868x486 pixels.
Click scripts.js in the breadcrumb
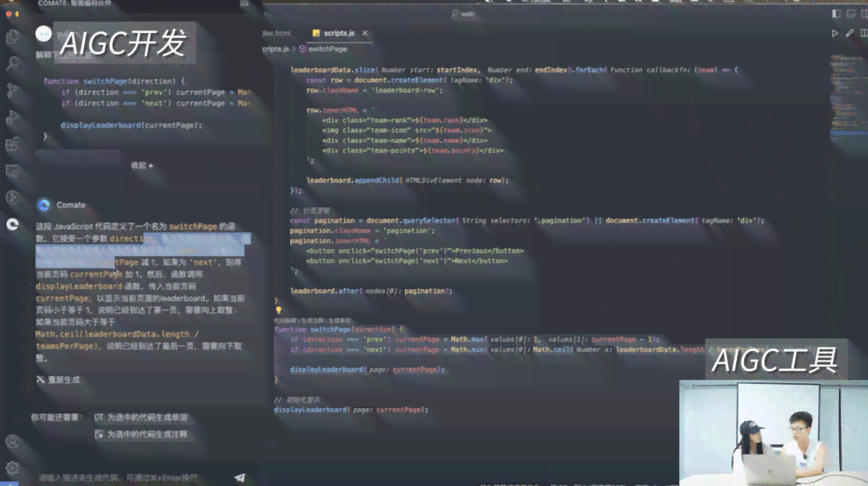click(x=275, y=49)
